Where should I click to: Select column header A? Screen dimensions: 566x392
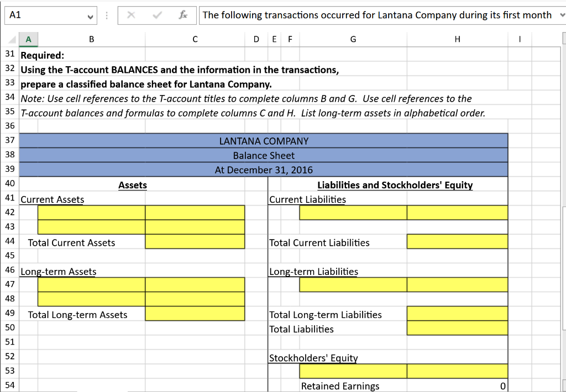27,39
